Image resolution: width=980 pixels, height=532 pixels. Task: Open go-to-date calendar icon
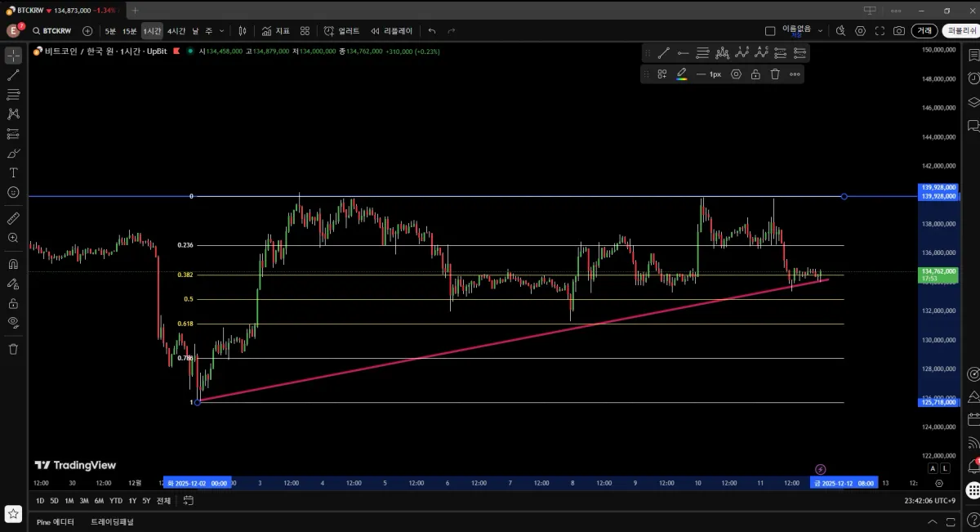pyautogui.click(x=189, y=501)
